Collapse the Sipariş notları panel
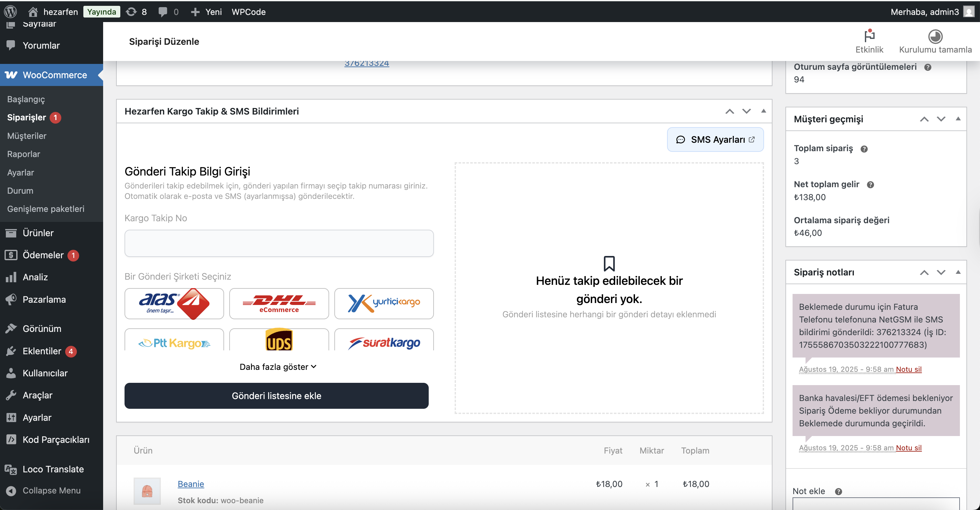Viewport: 980px width, 510px height. pyautogui.click(x=959, y=272)
